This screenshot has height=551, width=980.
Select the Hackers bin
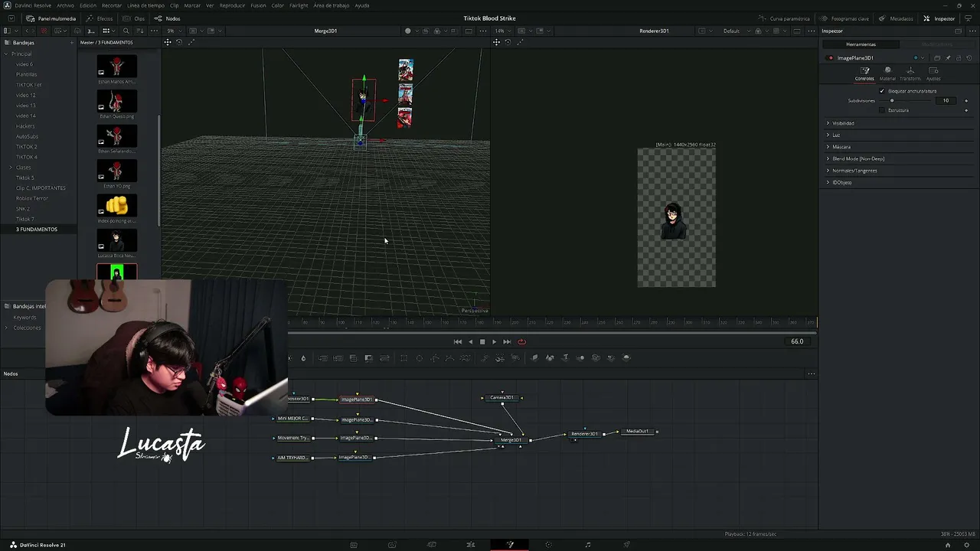tap(25, 126)
